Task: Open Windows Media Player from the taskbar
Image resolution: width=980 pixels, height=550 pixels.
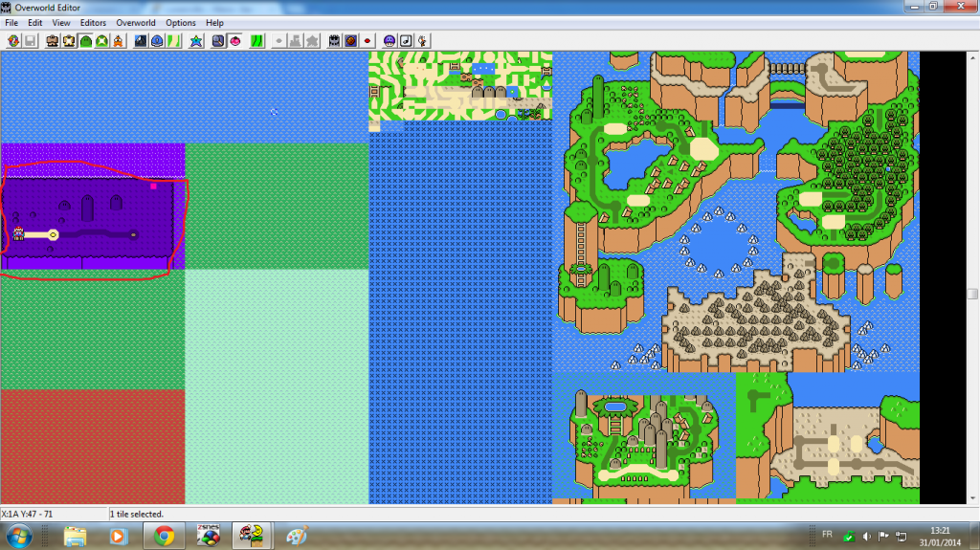Action: 118,537
